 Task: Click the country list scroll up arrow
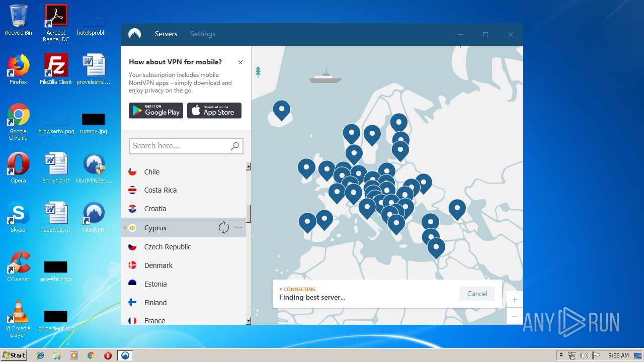(249, 166)
